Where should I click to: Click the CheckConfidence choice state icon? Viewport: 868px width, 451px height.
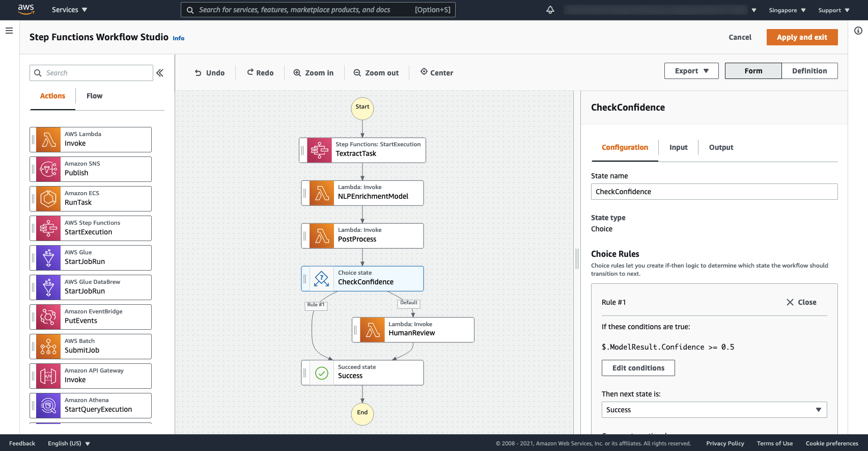click(322, 279)
